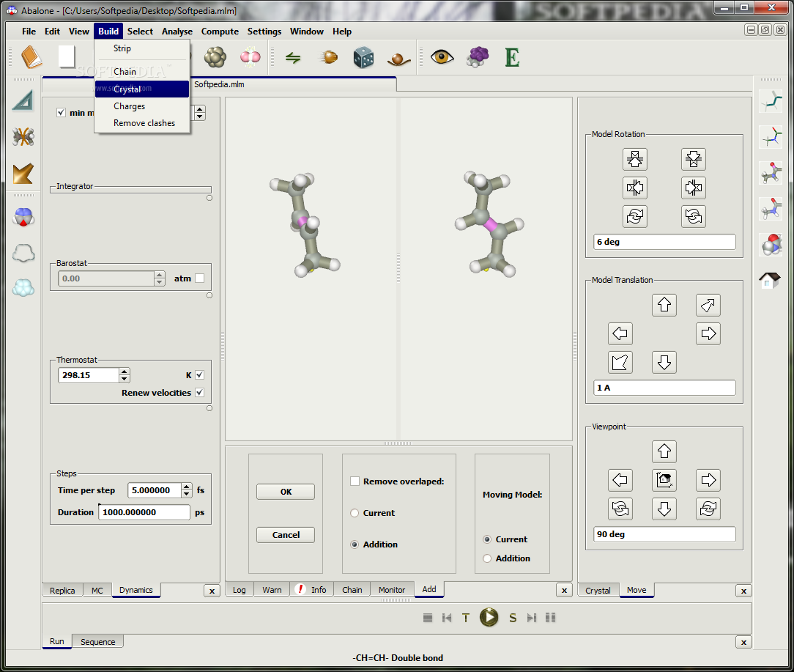The height and width of the screenshot is (672, 794).
Task: Click the Duration input field
Action: 144,512
